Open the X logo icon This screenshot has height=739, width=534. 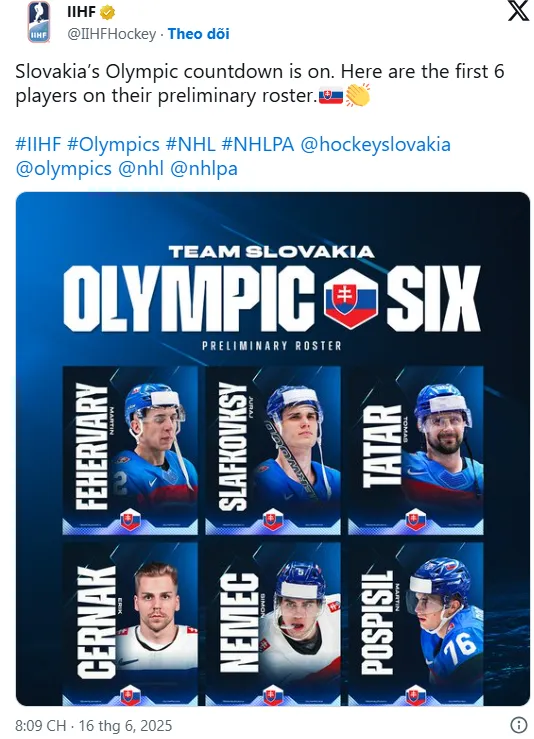point(518,11)
